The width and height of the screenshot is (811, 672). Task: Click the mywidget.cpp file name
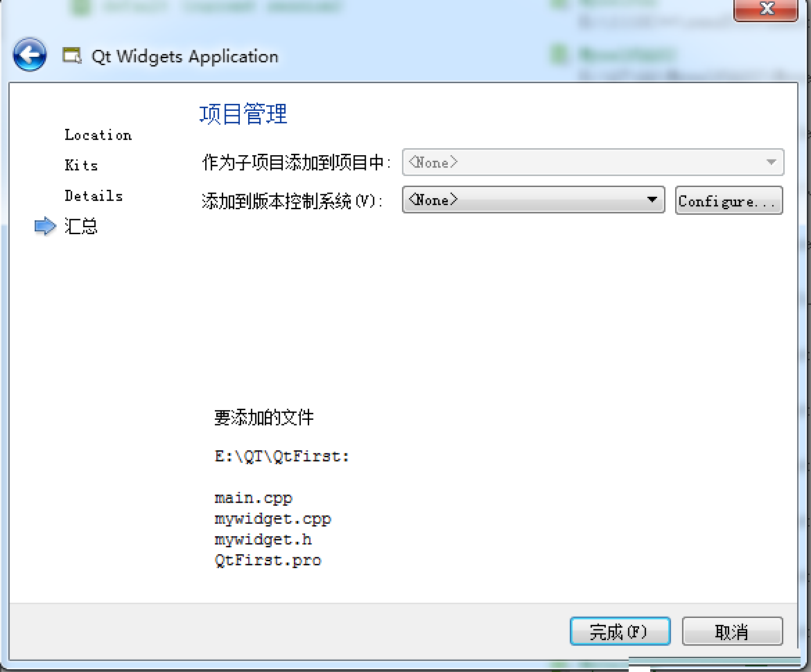(272, 519)
